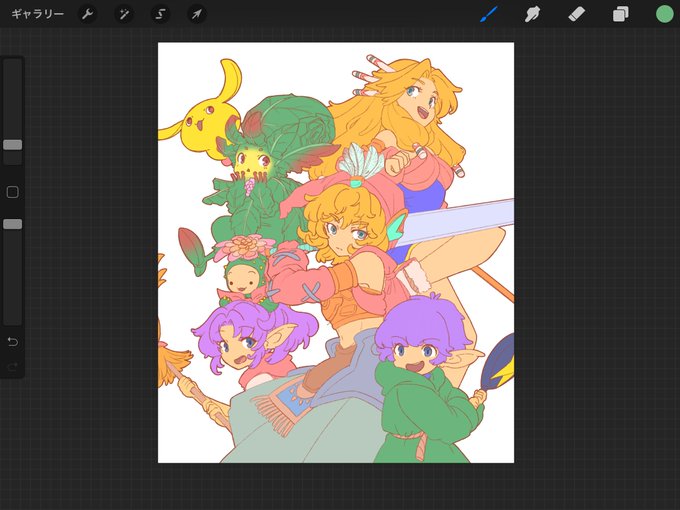Activate the Selection S-shaped tool
This screenshot has width=680, height=510.
[160, 14]
